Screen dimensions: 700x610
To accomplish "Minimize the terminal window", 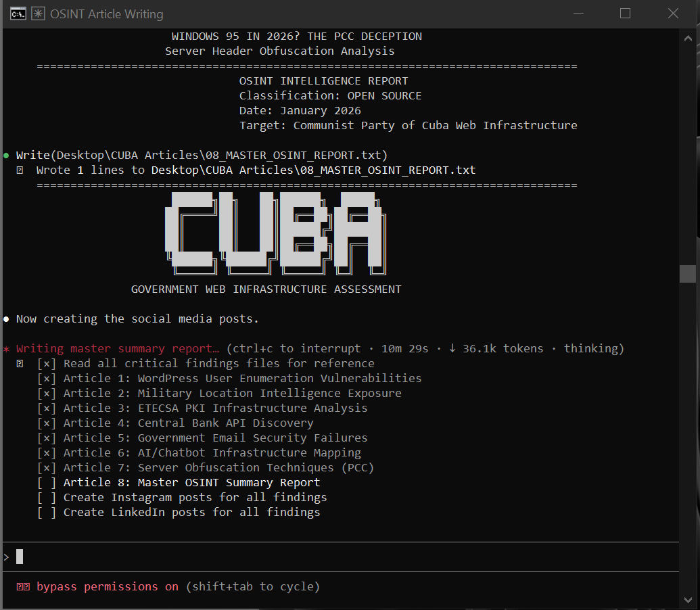I will tap(577, 14).
